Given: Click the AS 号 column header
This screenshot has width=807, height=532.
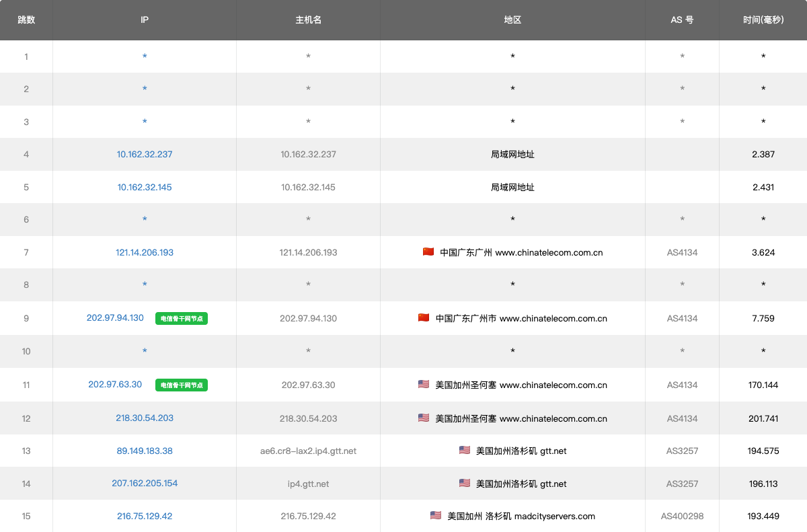Looking at the screenshot, I should click(682, 20).
